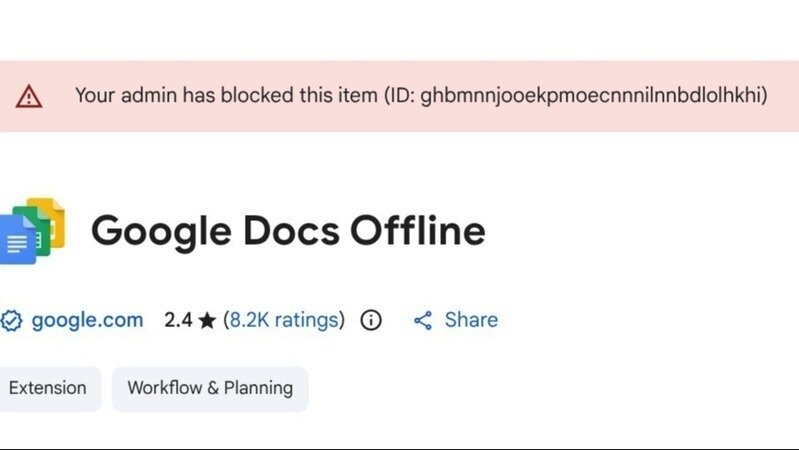Image resolution: width=799 pixels, height=450 pixels.
Task: Select the Extension category chip
Action: coord(47,388)
